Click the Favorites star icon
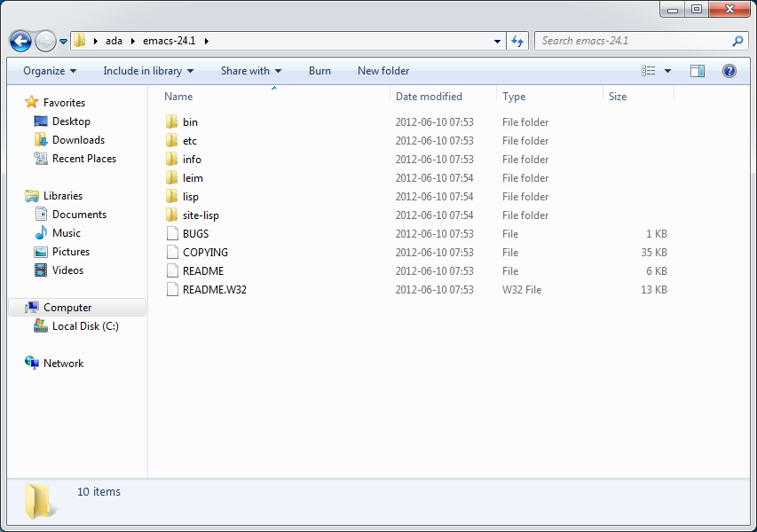 point(31,102)
